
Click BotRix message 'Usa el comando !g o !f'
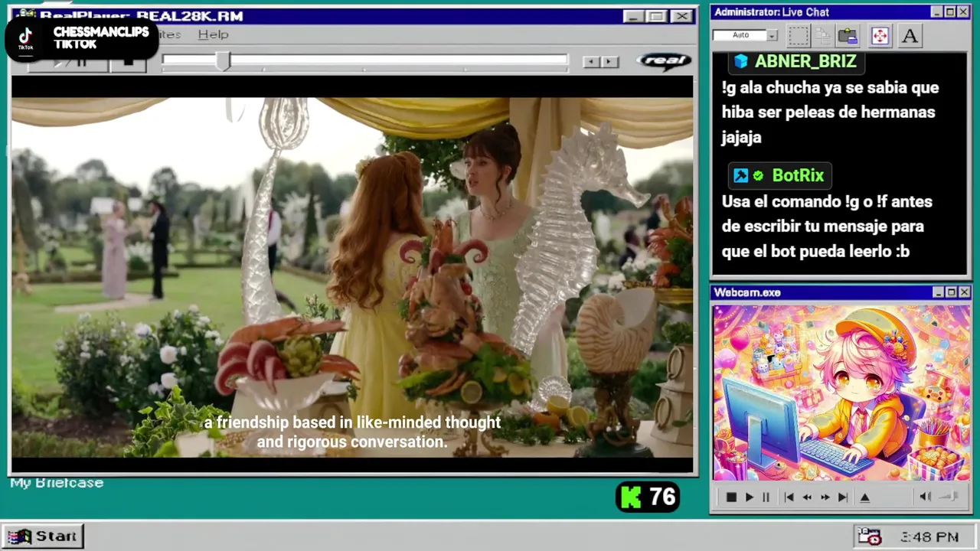click(827, 226)
